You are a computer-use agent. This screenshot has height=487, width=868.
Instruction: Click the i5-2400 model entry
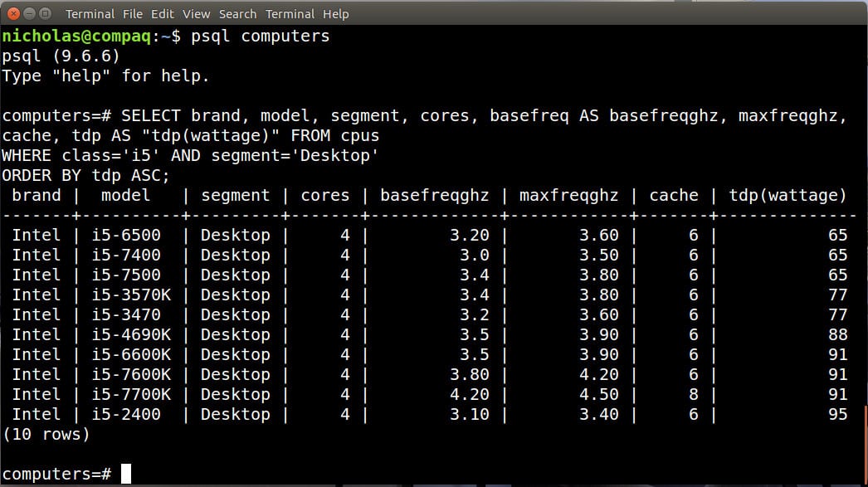point(127,414)
